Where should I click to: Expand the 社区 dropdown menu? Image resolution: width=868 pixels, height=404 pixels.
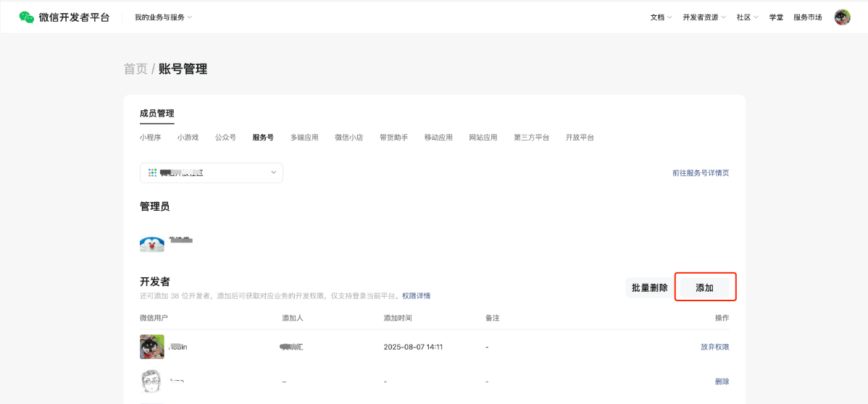point(747,17)
